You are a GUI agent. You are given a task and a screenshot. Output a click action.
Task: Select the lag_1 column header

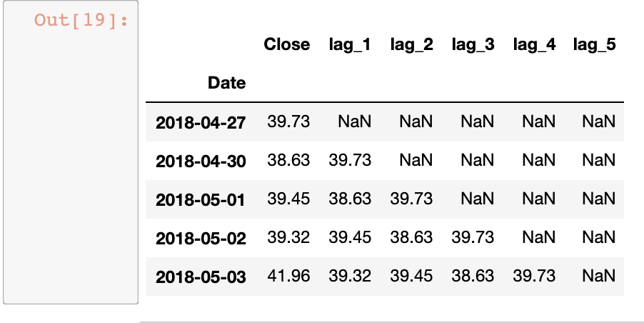tap(350, 44)
